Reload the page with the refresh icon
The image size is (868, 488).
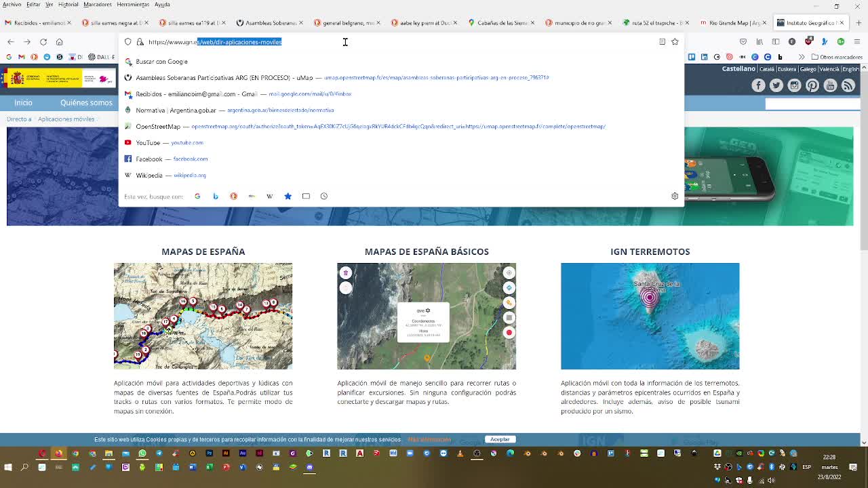(43, 42)
